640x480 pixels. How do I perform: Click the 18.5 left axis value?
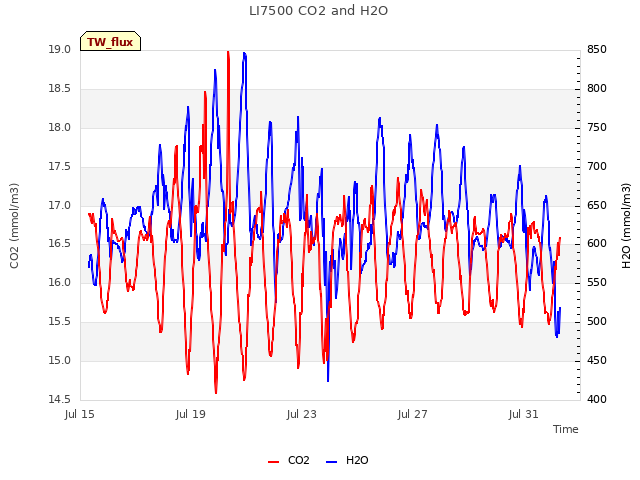[x=60, y=89]
